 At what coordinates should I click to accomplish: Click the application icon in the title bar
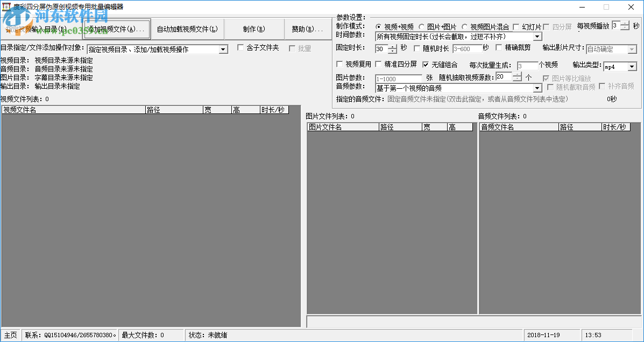click(x=5, y=7)
